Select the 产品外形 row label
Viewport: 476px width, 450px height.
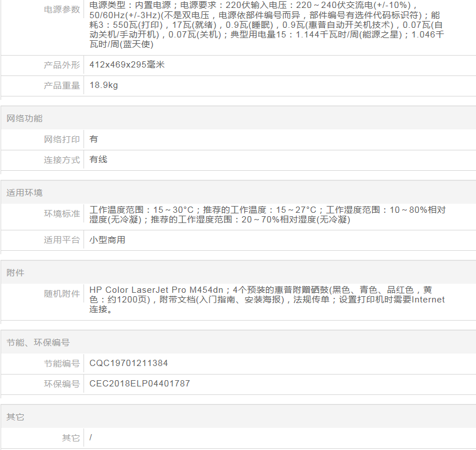point(62,65)
